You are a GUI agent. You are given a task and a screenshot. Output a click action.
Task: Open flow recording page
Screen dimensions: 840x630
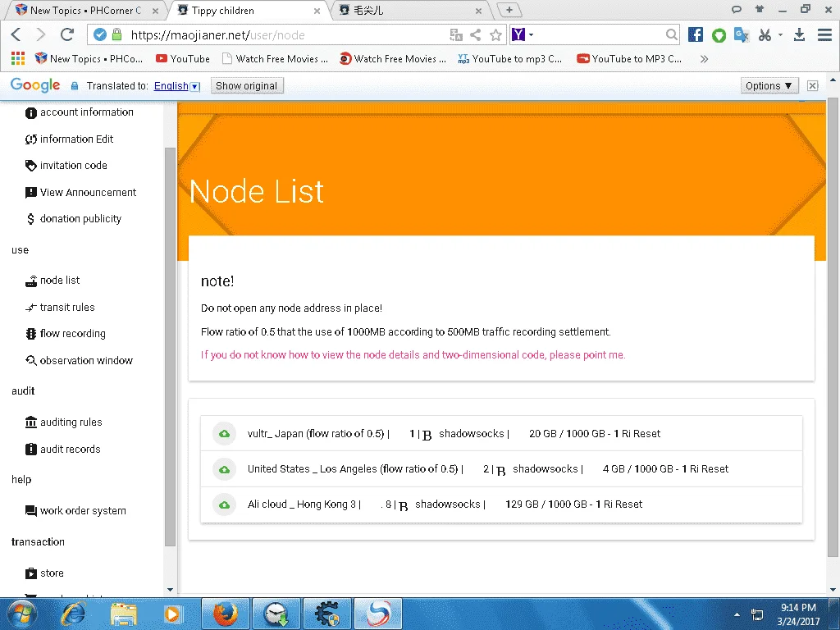66,334
